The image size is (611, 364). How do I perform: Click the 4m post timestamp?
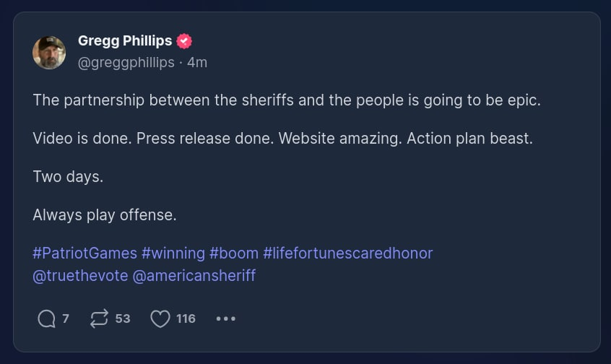(197, 63)
